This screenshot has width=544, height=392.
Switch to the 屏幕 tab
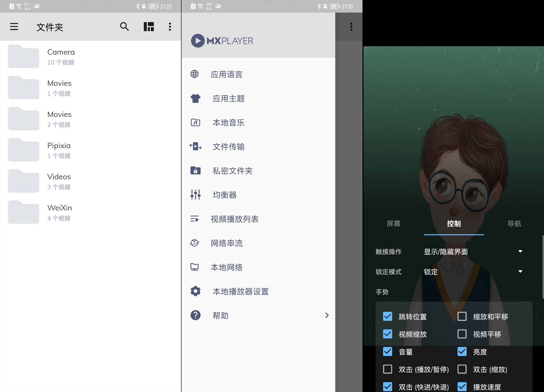pos(394,224)
